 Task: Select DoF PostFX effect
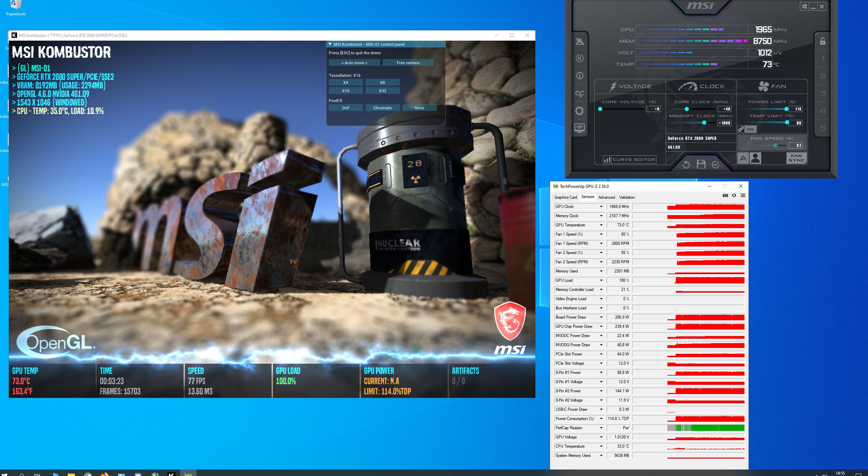point(346,108)
